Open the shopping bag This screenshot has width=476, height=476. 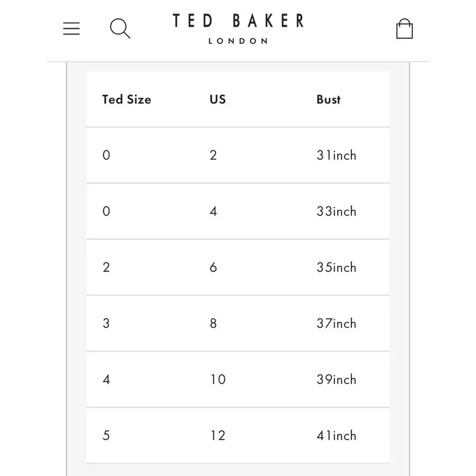[404, 29]
